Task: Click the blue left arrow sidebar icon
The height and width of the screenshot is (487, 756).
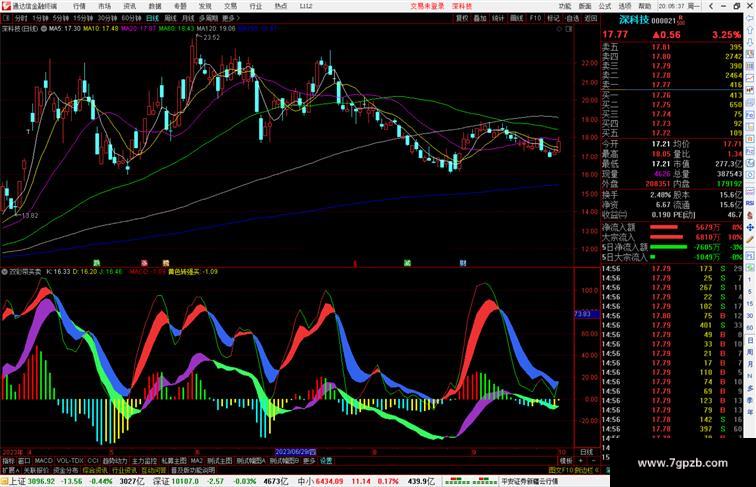Action: [x=750, y=18]
